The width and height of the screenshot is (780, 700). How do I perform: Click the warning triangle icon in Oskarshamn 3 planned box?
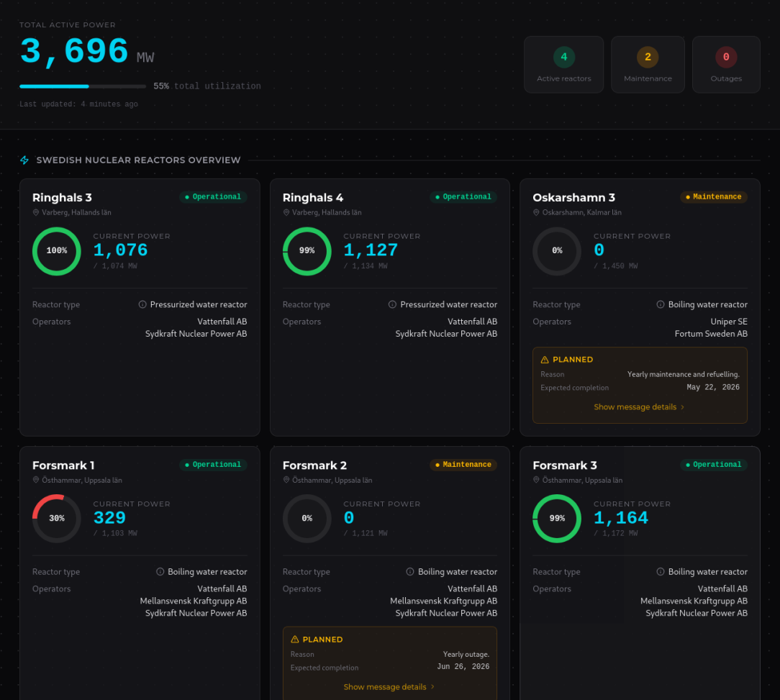click(x=545, y=360)
